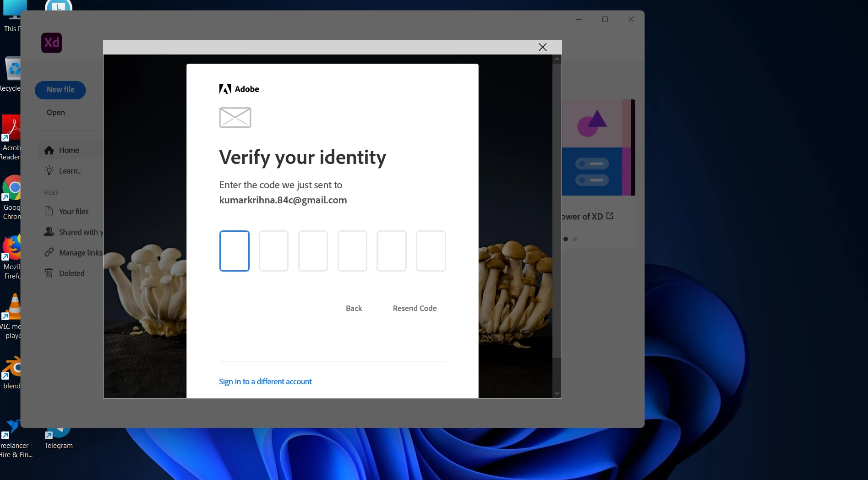Minimize the XD window
This screenshot has width=868, height=480.
coord(579,19)
